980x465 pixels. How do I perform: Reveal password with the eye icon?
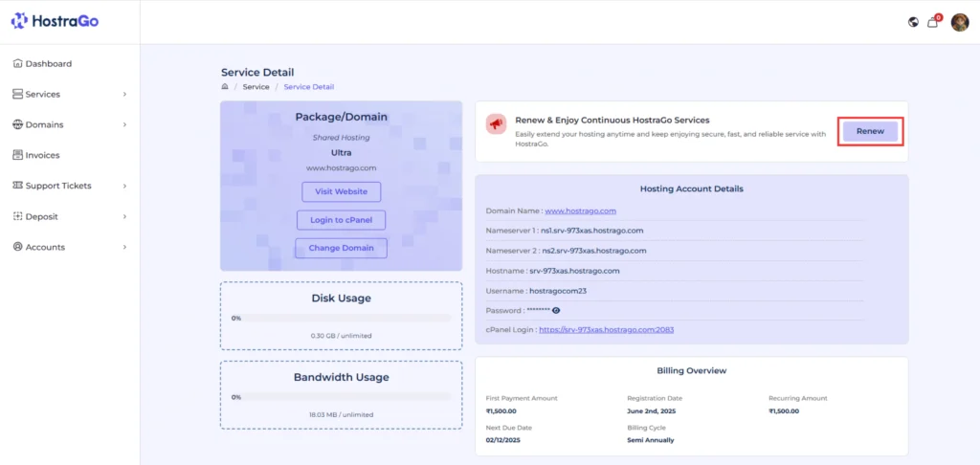(556, 310)
